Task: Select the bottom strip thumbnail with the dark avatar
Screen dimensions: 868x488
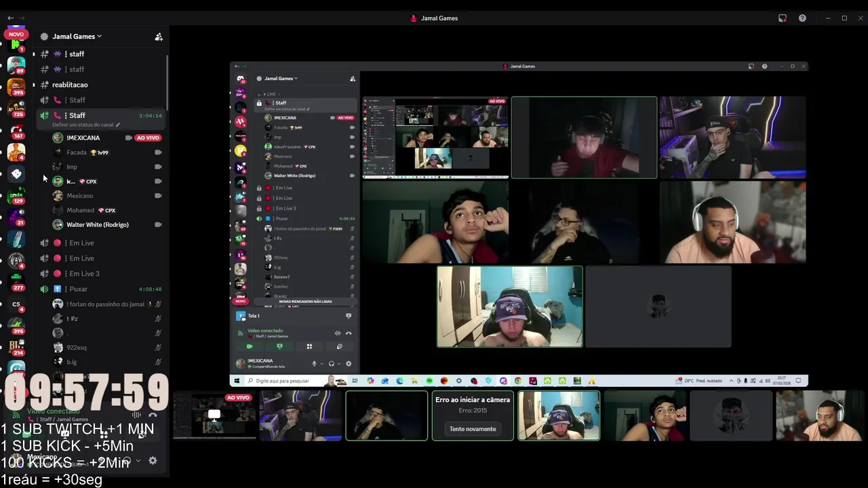Action: tap(731, 415)
